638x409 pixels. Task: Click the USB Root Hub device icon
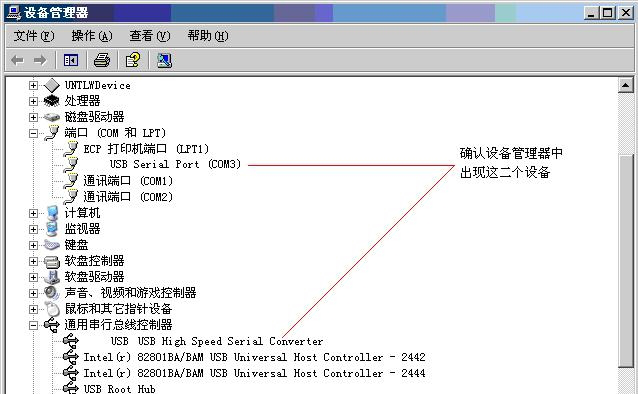[71, 388]
